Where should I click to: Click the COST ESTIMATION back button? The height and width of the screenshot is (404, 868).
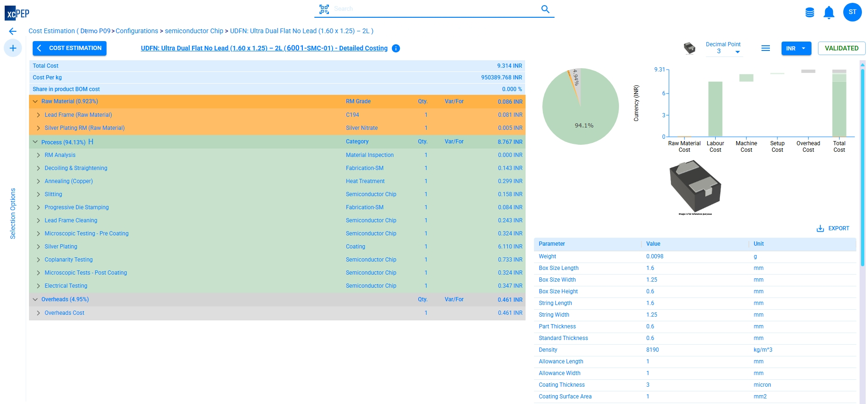[x=70, y=48]
